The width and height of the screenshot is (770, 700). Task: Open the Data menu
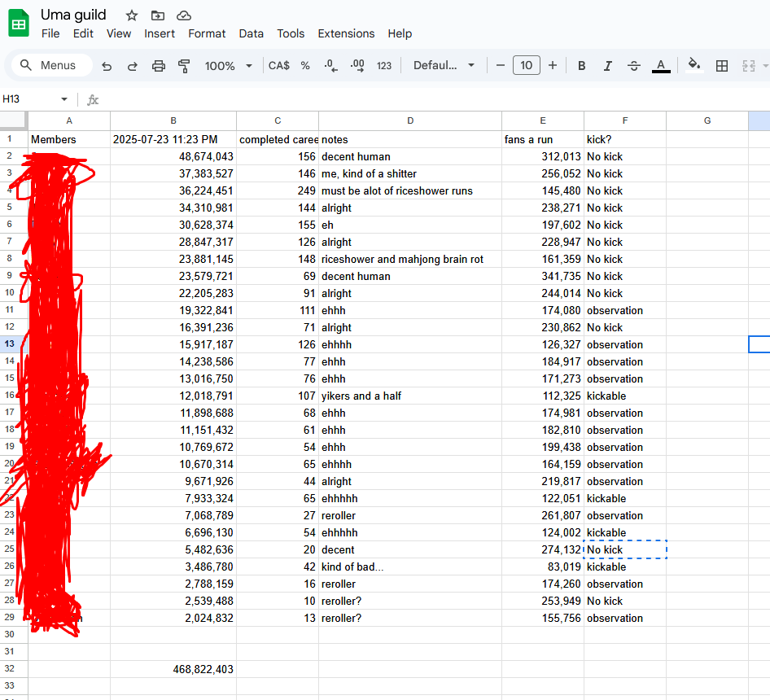[252, 33]
